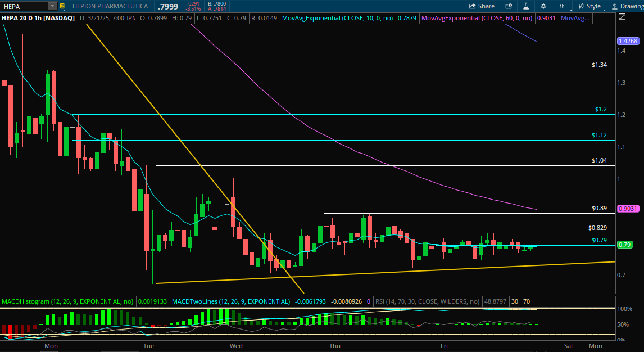Click the MACD value -0.0061793
This screenshot has width=644, height=352.
click(x=310, y=301)
